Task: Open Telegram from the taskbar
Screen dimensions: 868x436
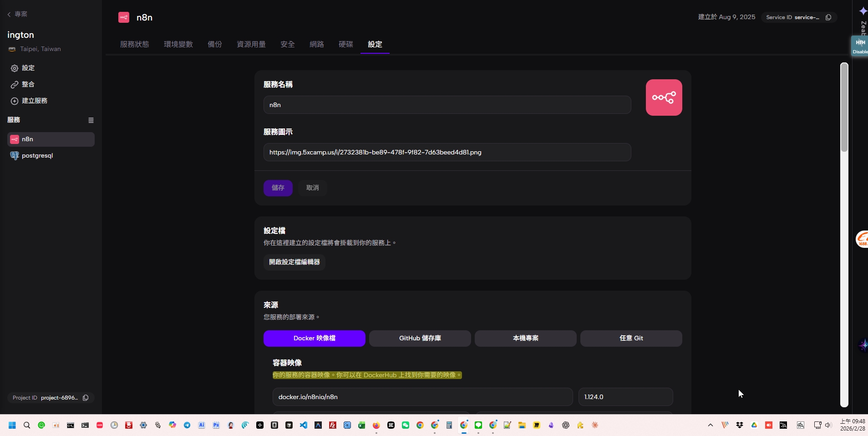Action: [x=187, y=425]
